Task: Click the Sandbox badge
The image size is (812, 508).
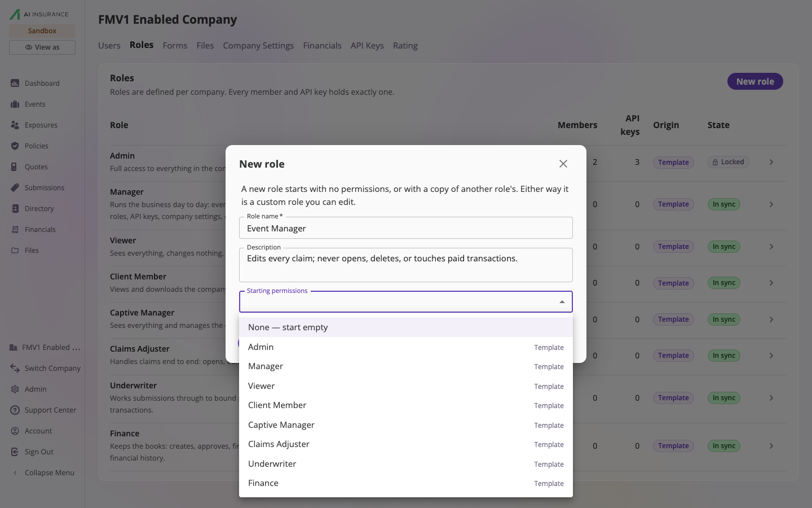Action: [x=42, y=31]
